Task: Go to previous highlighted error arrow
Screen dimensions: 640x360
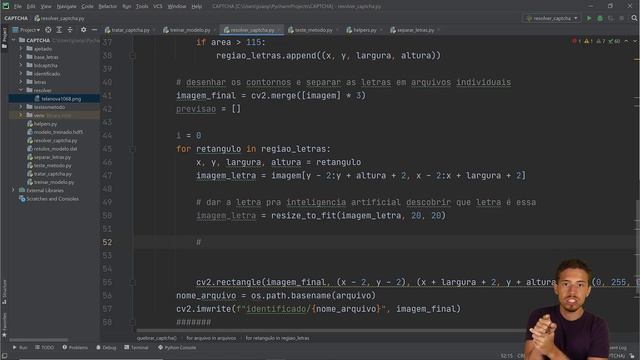Action: [626, 41]
